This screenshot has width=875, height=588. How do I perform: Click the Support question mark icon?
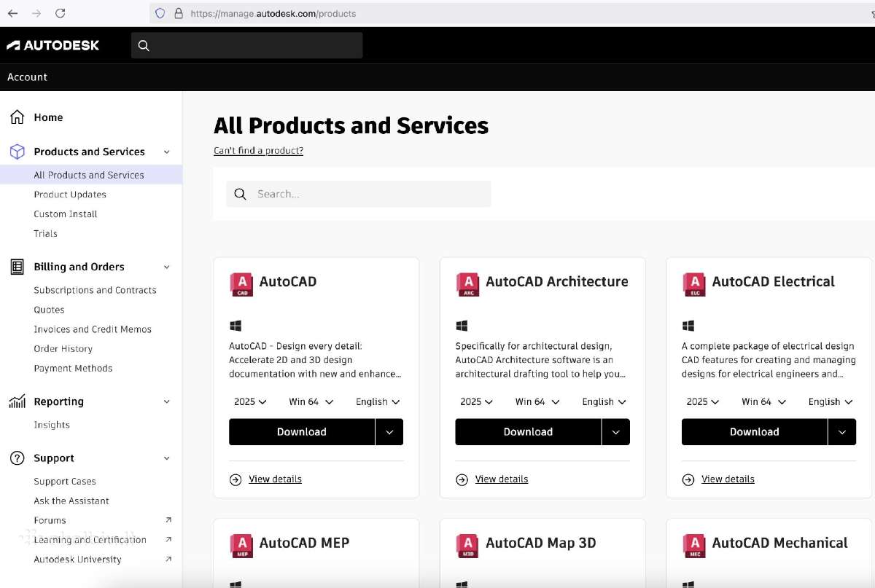pyautogui.click(x=17, y=458)
